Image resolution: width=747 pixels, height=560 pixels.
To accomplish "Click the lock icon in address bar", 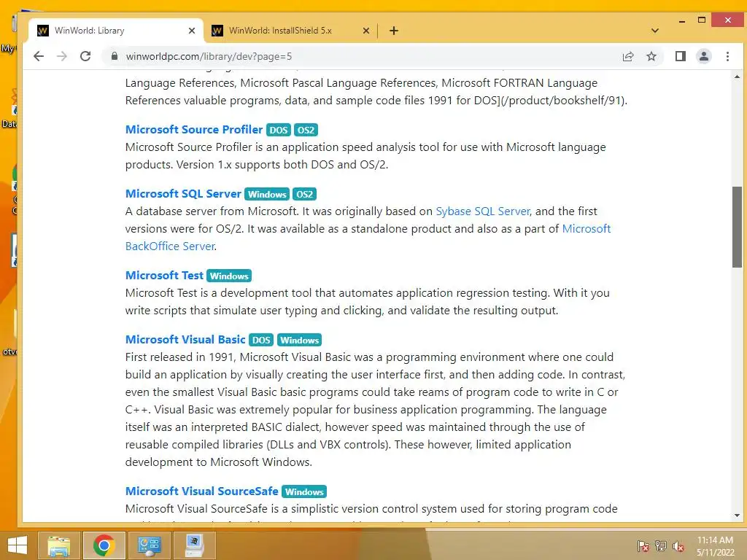I will pyautogui.click(x=115, y=56).
